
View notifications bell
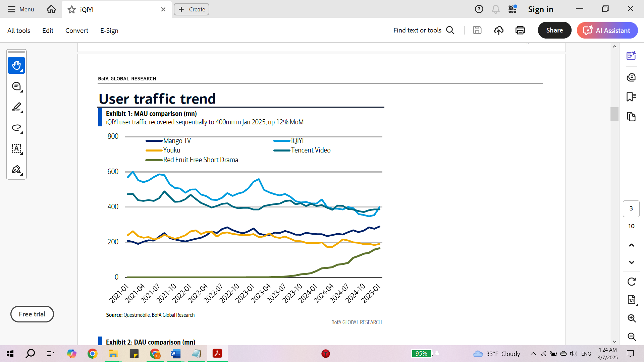point(496,9)
